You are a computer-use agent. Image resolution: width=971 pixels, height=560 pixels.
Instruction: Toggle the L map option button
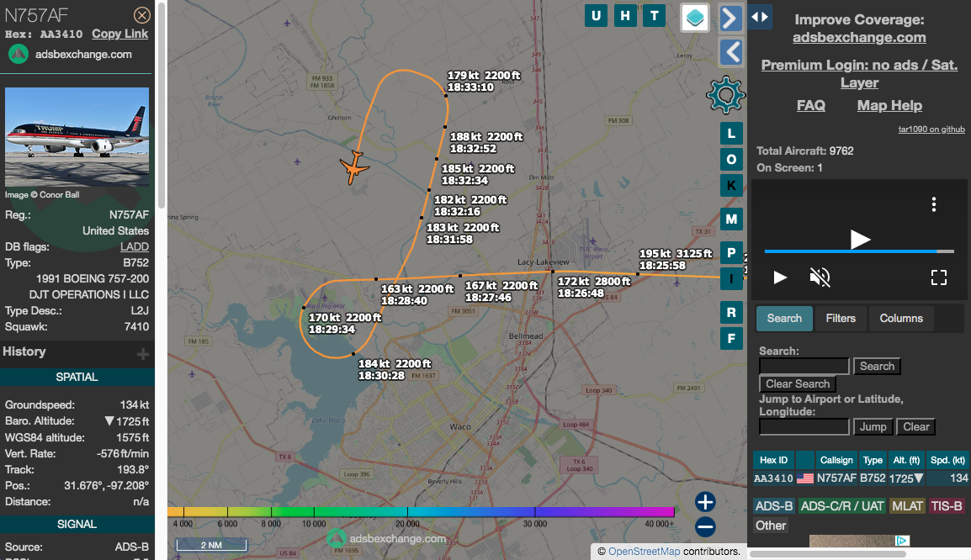click(x=731, y=134)
